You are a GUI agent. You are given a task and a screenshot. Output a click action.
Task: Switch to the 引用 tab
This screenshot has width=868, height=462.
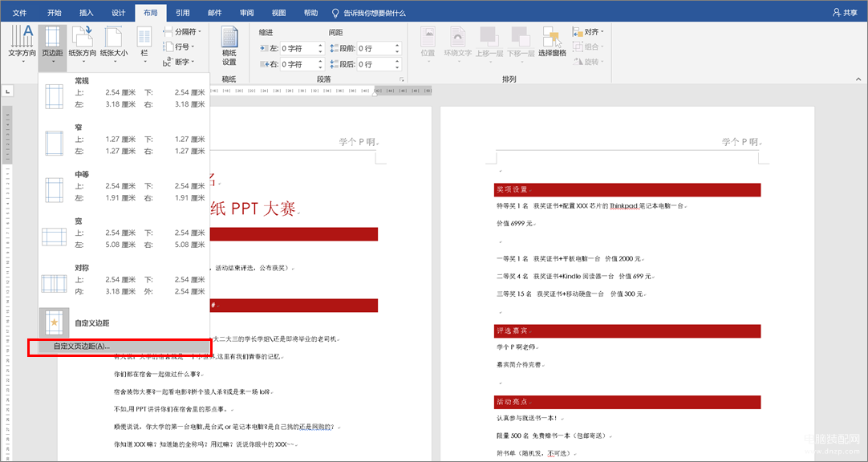click(183, 13)
